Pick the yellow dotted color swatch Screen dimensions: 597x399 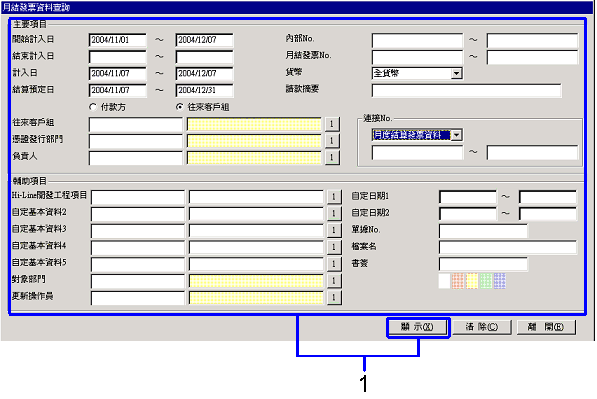[471, 281]
